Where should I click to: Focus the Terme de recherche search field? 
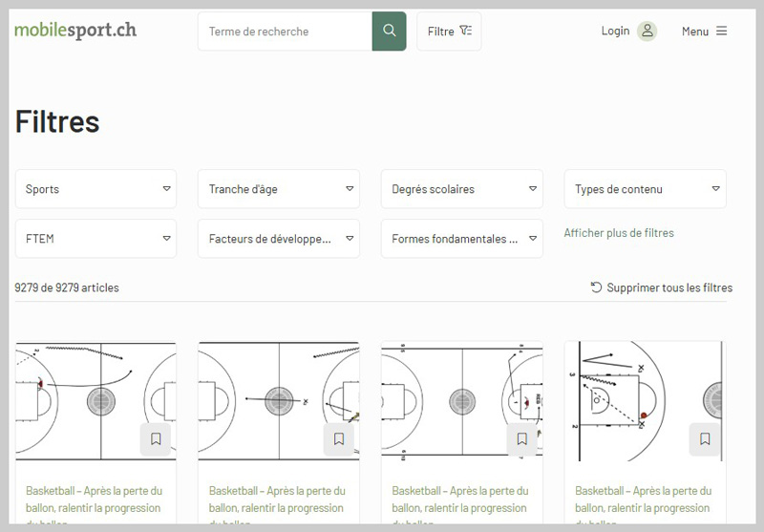tap(285, 32)
